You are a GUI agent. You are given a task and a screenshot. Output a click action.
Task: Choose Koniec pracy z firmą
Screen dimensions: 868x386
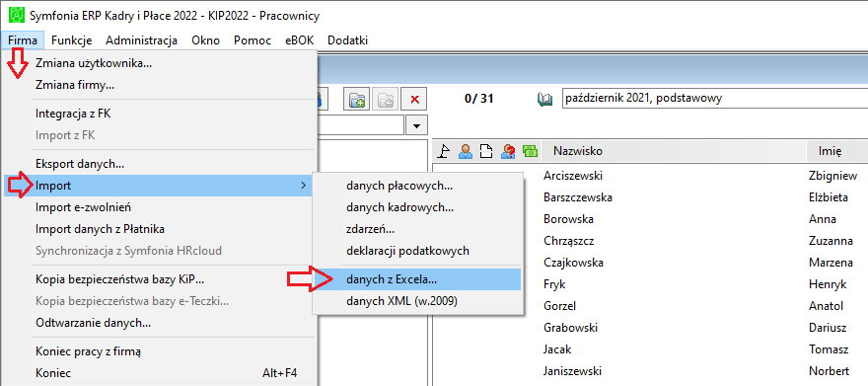[161, 351]
